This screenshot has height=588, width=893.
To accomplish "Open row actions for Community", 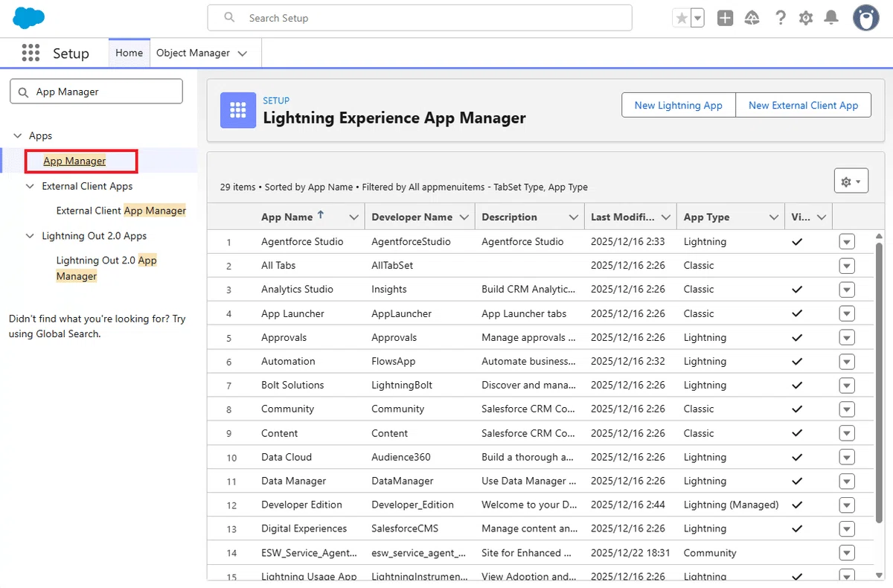I will pos(847,409).
